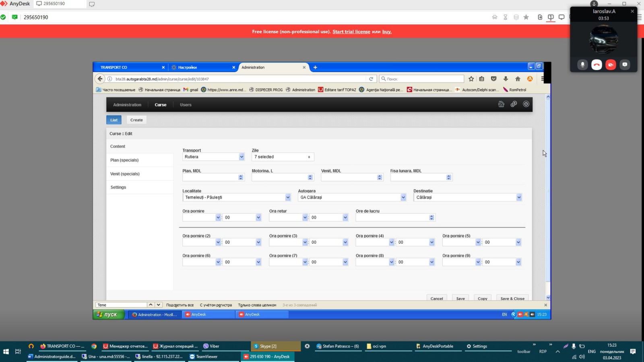The width and height of the screenshot is (644, 362).
Task: Click the power logout icon in admin header
Action: 526,104
